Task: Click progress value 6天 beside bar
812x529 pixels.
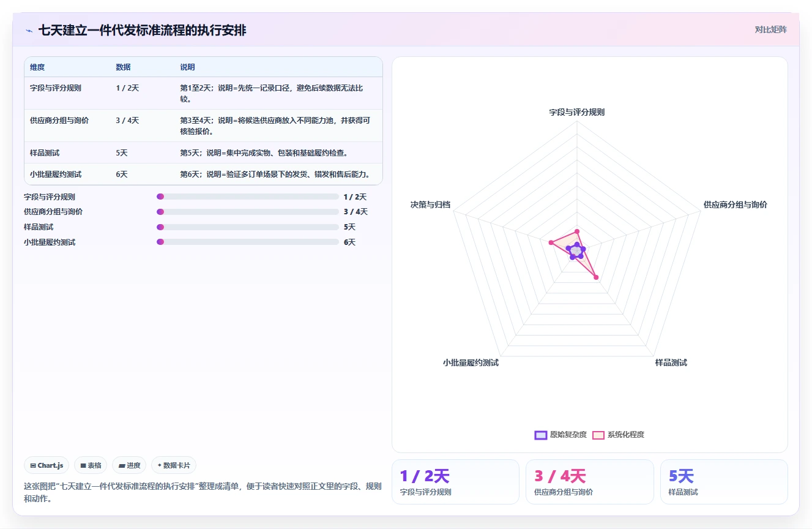Action: tap(349, 242)
